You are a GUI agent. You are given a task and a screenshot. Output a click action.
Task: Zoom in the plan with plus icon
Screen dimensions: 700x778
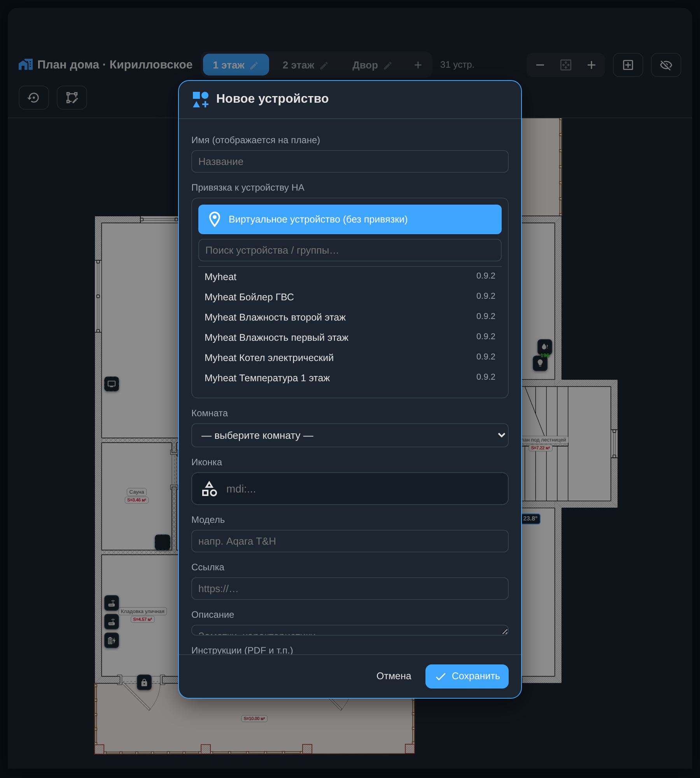(591, 65)
